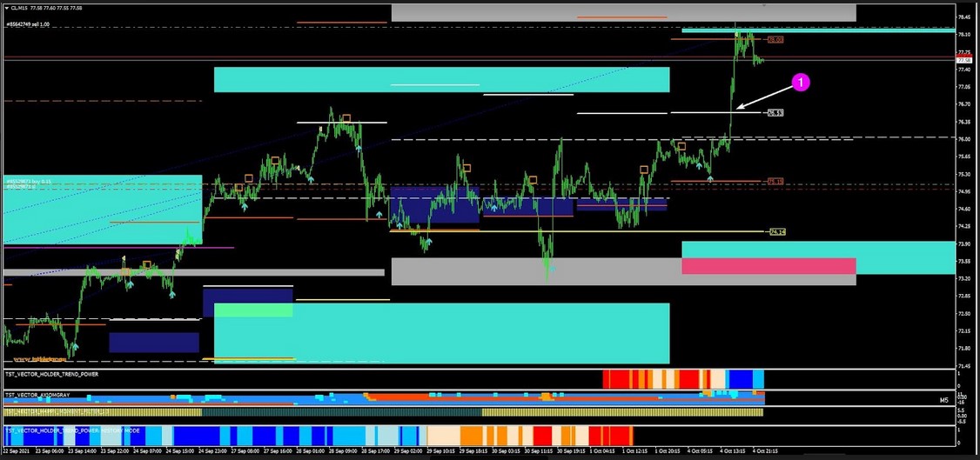Select TST_VECTOR_AXIOMGRAY indicator label
This screenshot has width=980, height=460.
(x=37, y=395)
